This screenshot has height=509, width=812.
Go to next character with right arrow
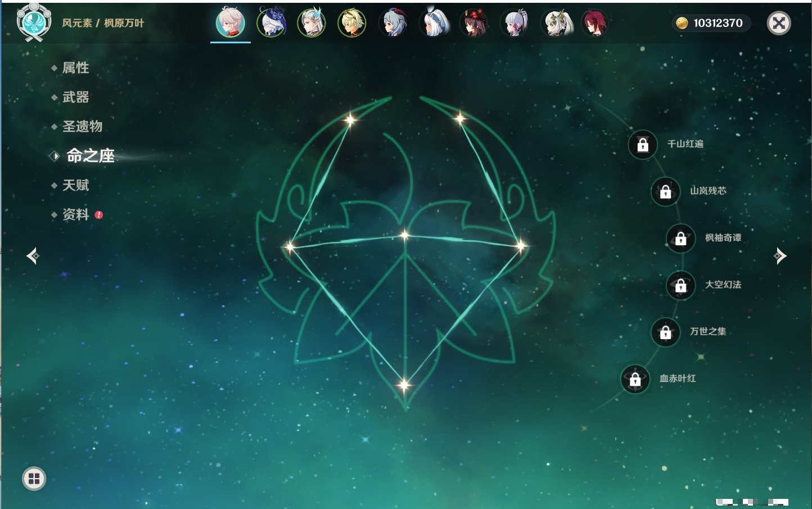780,256
